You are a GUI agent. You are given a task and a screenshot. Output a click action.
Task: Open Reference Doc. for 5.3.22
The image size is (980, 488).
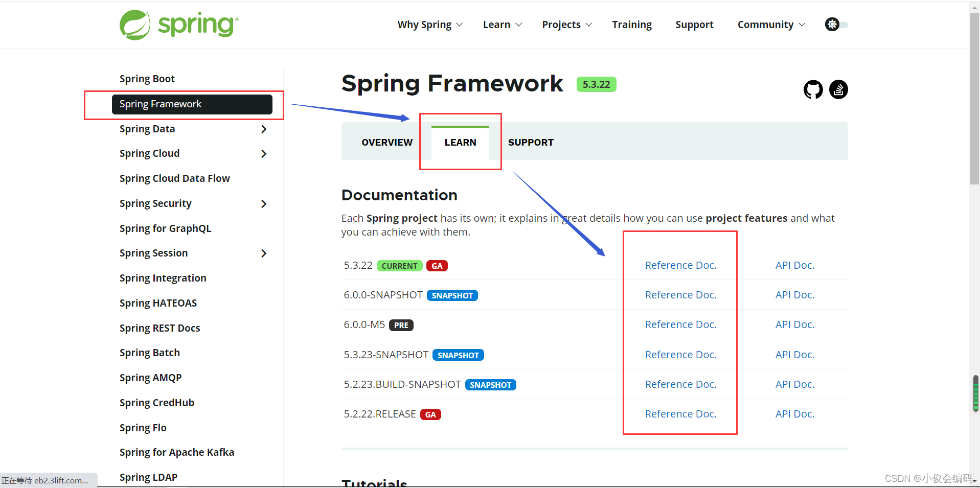[680, 265]
